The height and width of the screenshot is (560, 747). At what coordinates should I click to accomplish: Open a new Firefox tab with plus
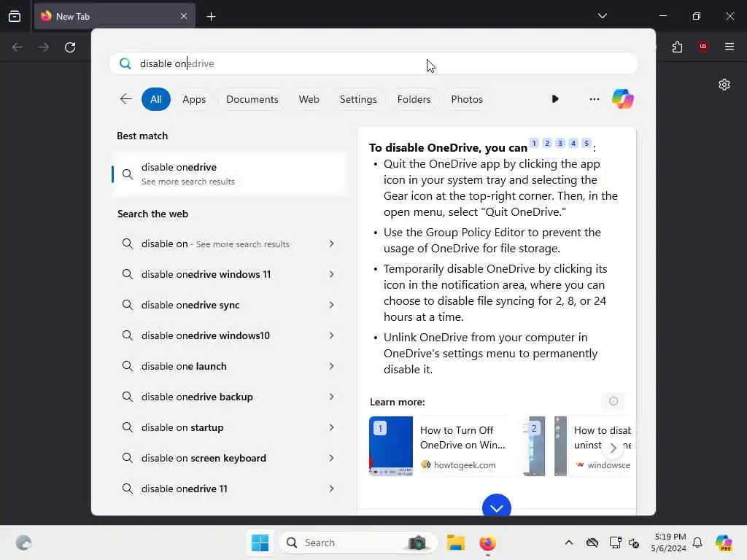(x=211, y=17)
